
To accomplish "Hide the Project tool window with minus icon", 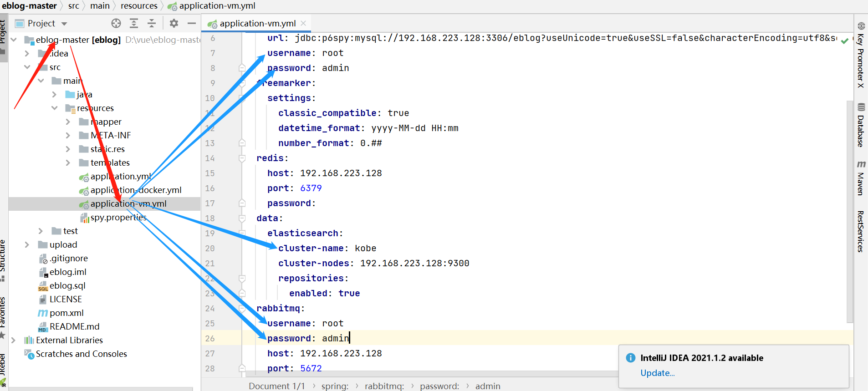I will tap(192, 23).
